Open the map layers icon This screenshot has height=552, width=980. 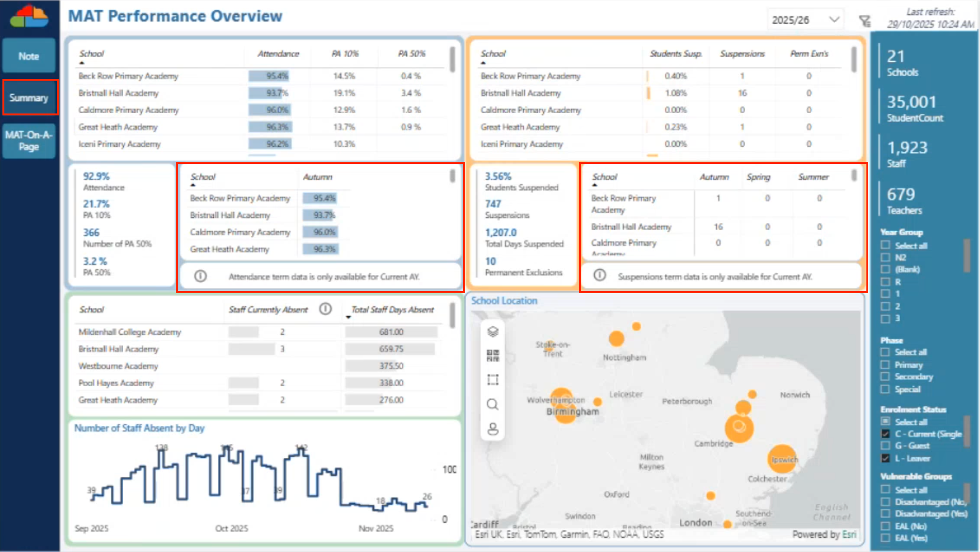[x=493, y=331]
